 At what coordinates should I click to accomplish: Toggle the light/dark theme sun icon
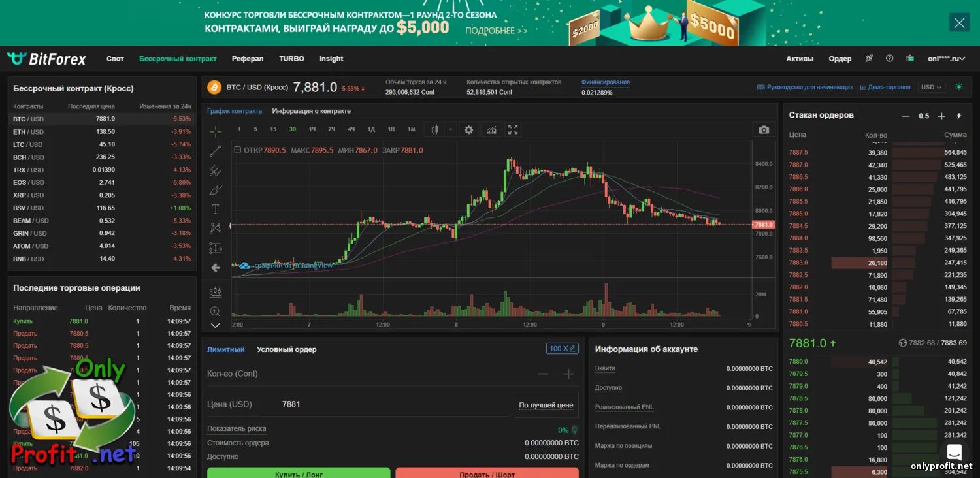[958, 87]
